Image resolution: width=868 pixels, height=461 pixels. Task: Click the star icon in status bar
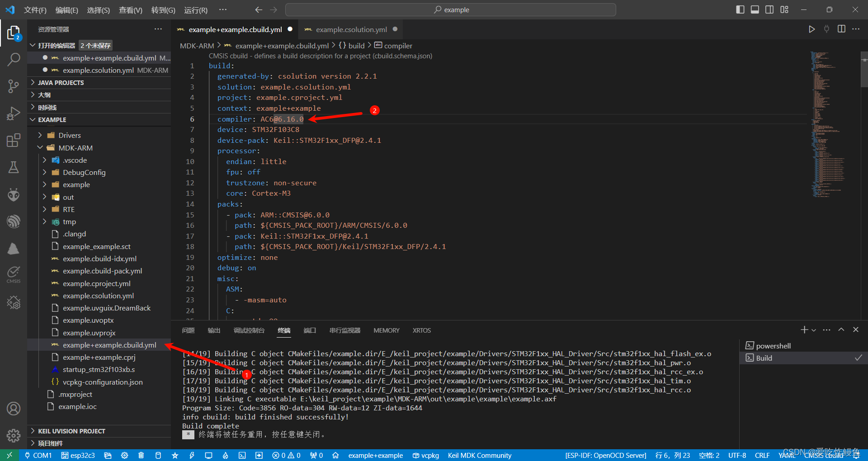tap(175, 455)
